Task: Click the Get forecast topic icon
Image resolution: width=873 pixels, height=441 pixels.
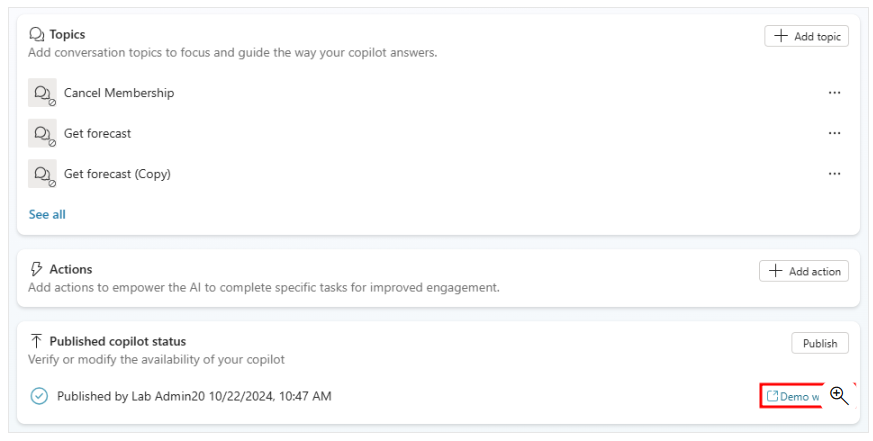Action: (x=42, y=134)
